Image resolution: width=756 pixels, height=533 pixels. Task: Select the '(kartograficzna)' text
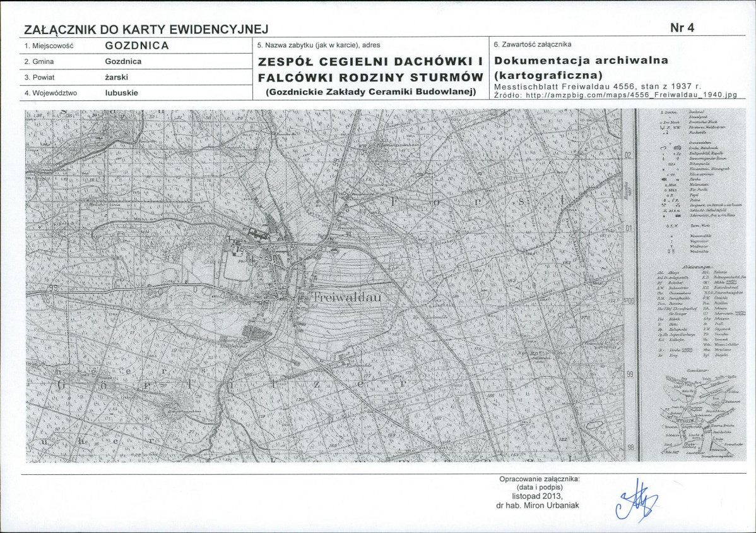(x=548, y=76)
